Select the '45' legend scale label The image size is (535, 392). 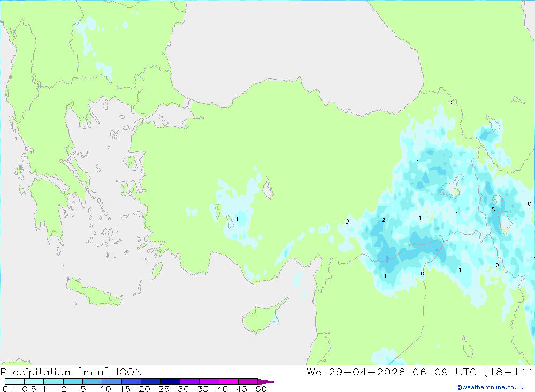[x=242, y=389]
